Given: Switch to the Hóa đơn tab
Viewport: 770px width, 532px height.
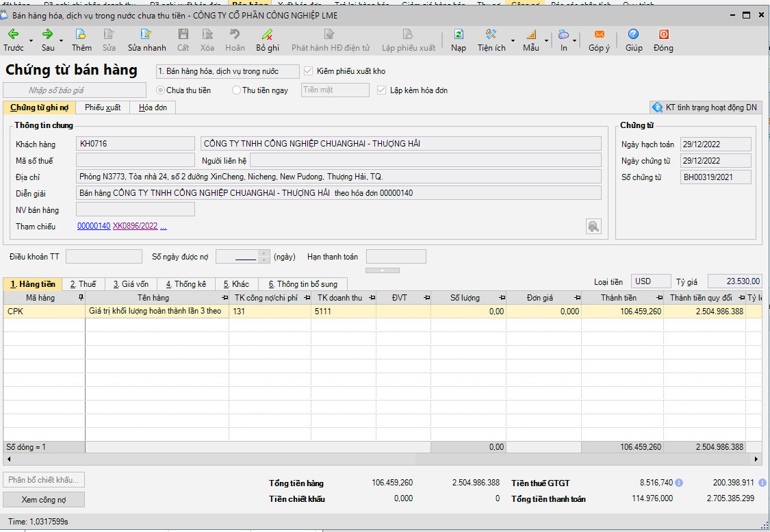Looking at the screenshot, I should [153, 107].
